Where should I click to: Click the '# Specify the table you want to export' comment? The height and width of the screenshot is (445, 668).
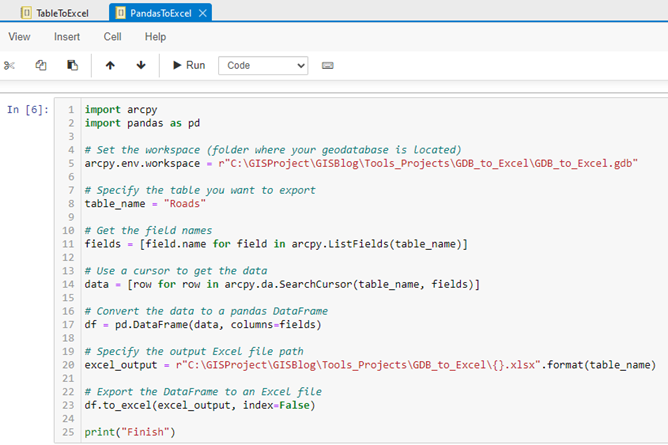[x=200, y=190]
